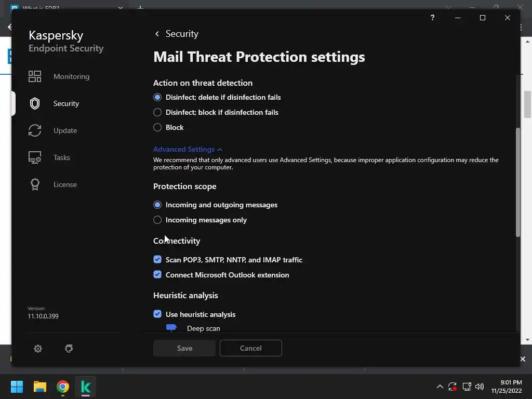Click the settings panel vertical scrollbar
Screen dimensions: 532x399
point(518,182)
